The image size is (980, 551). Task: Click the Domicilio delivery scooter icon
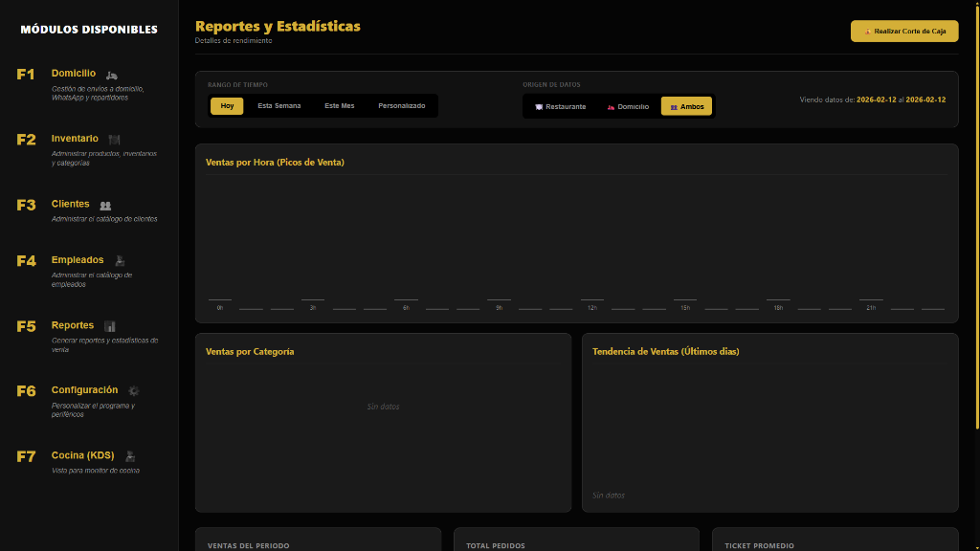tap(112, 75)
